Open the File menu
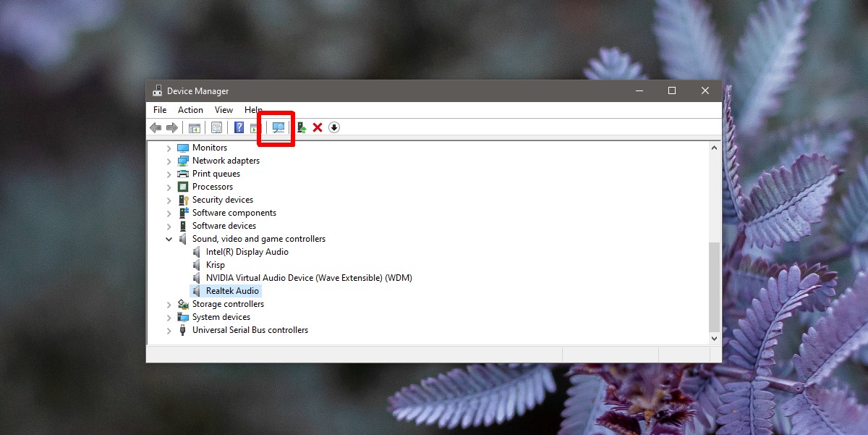The image size is (868, 435). pyautogui.click(x=160, y=110)
